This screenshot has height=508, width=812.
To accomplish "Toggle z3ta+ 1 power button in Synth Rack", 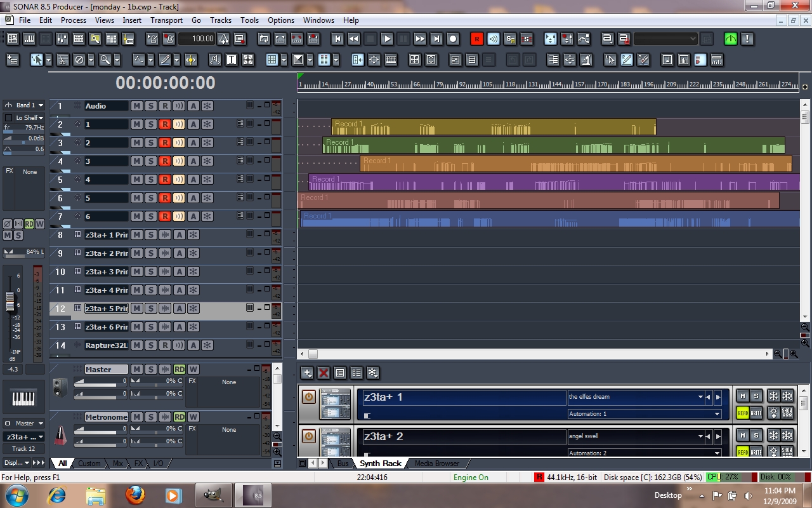I will coord(309,397).
